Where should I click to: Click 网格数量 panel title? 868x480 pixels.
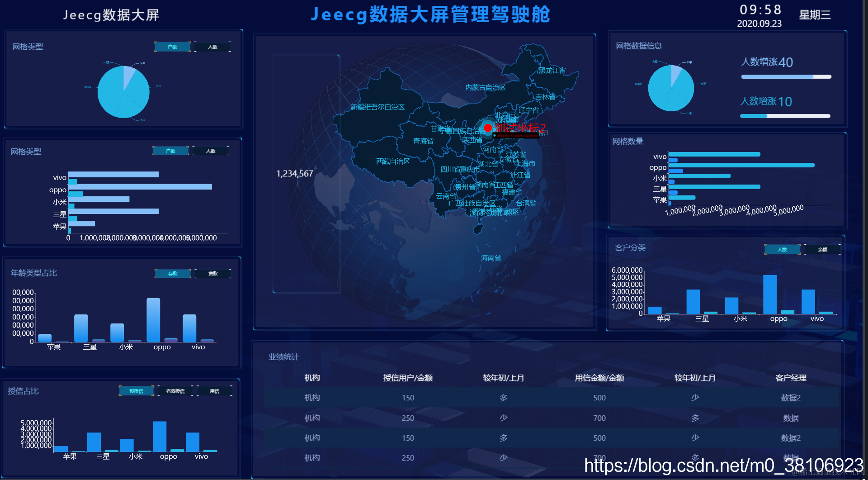pos(627,141)
